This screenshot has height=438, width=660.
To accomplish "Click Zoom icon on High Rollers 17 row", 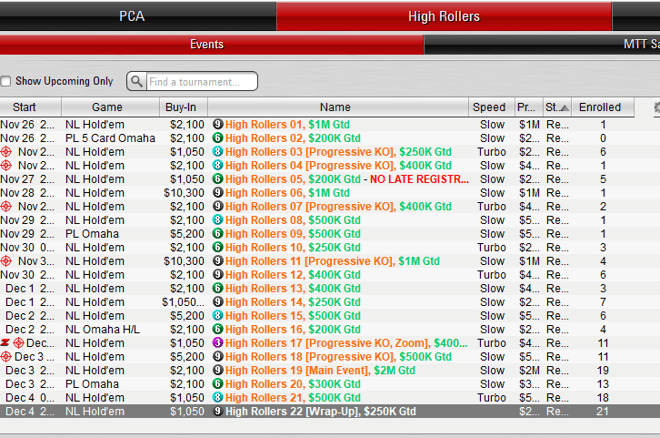I will pos(5,343).
